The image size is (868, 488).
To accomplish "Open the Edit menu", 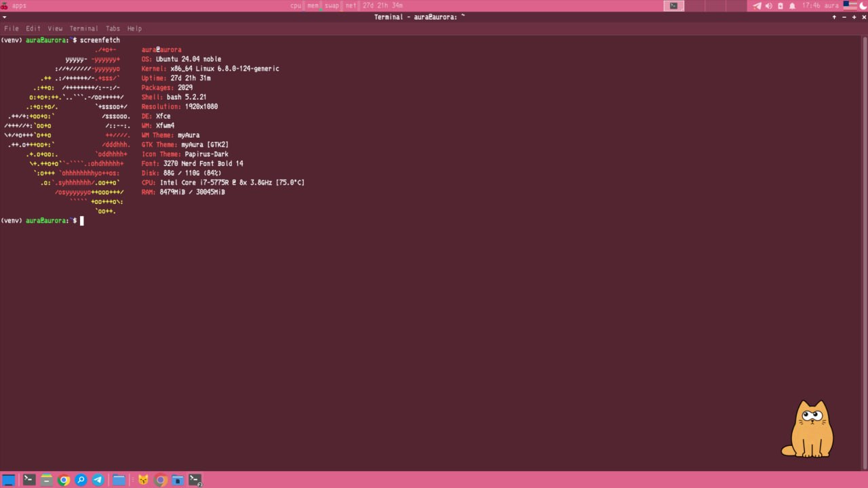I will (x=33, y=28).
